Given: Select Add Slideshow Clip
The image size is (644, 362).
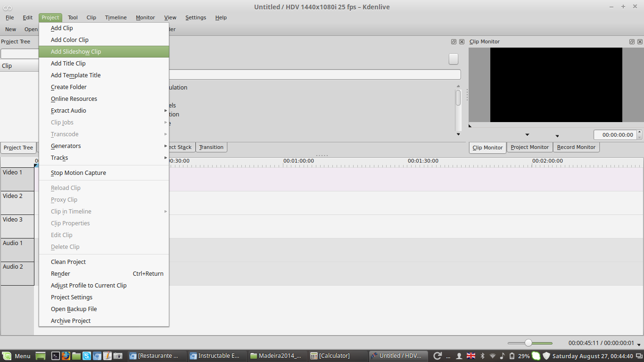Looking at the screenshot, I should click(104, 52).
